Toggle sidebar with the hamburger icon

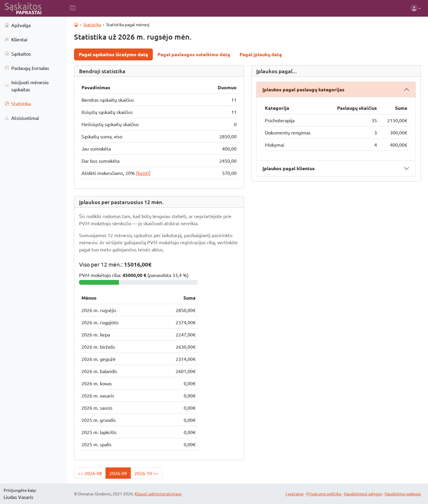[x=73, y=8]
